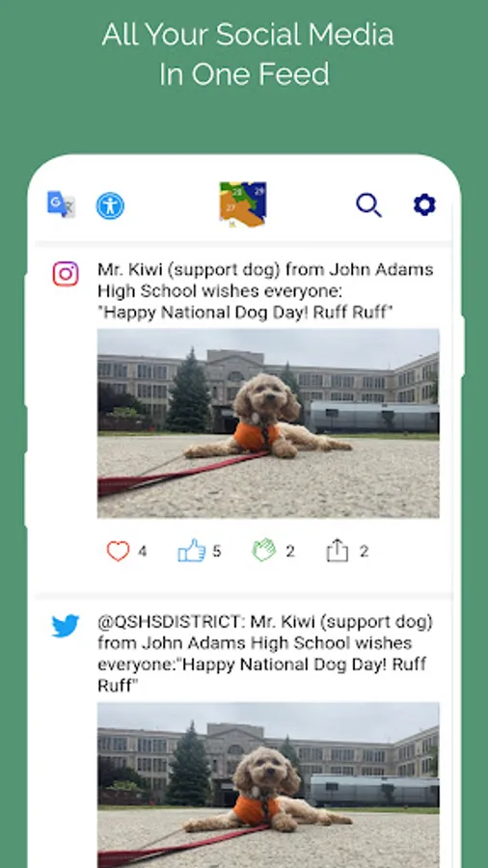Tap the heart count number 4

click(142, 552)
